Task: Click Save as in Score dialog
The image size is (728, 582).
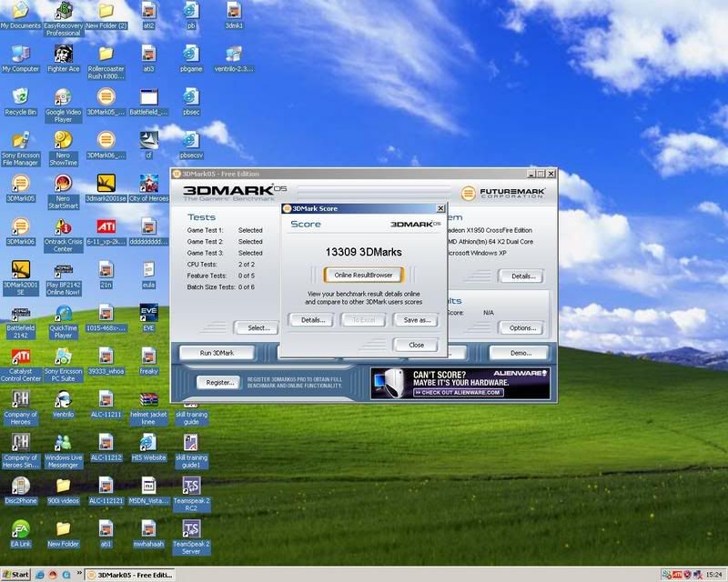Action: pos(417,320)
